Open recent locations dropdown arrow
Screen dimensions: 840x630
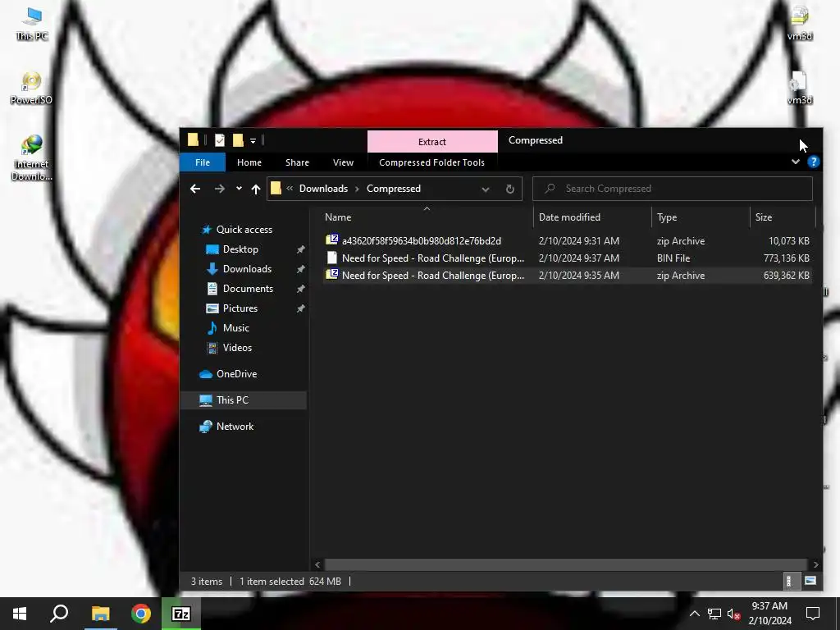239,189
